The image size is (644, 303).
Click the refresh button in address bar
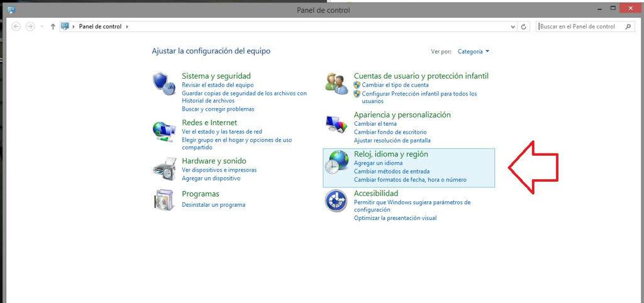(523, 26)
